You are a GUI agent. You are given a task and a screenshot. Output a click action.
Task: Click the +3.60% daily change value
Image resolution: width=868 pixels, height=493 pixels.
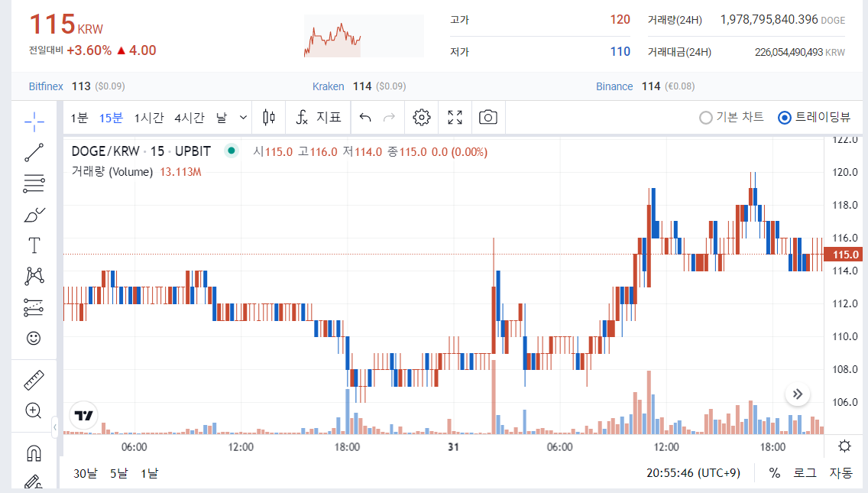coord(89,50)
